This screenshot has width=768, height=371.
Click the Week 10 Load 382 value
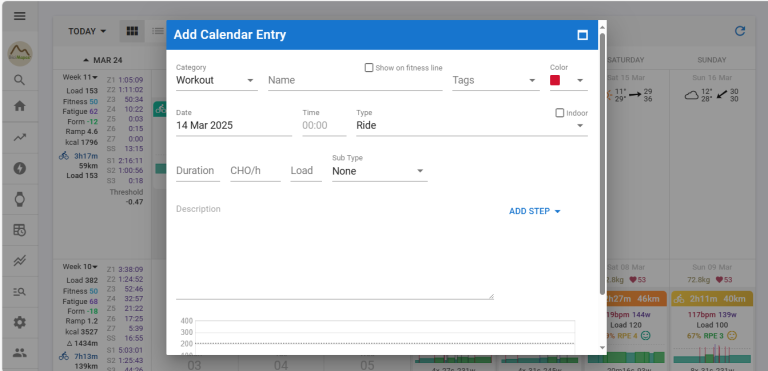[x=82, y=280]
